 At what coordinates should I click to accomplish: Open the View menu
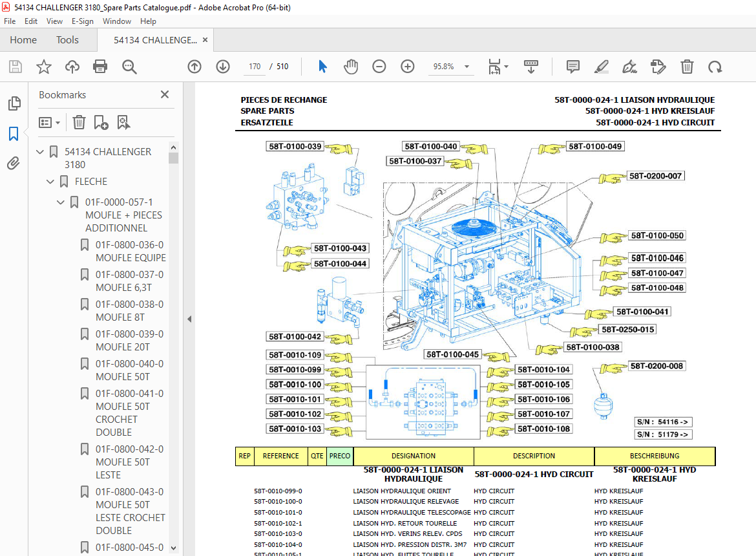(54, 21)
